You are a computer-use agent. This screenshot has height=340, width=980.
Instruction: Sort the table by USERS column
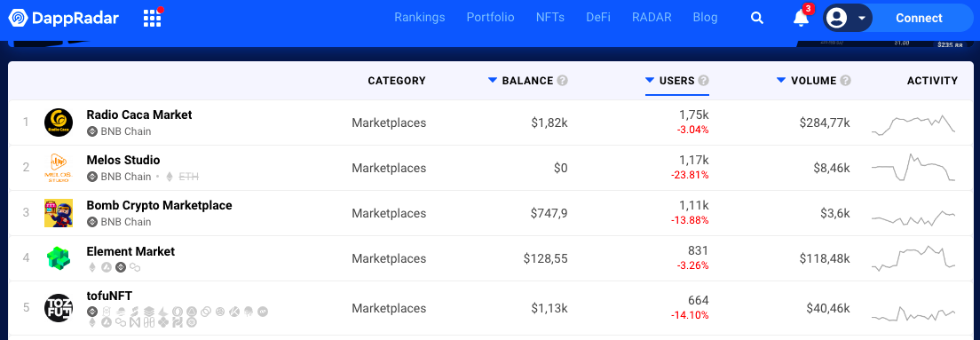677,81
